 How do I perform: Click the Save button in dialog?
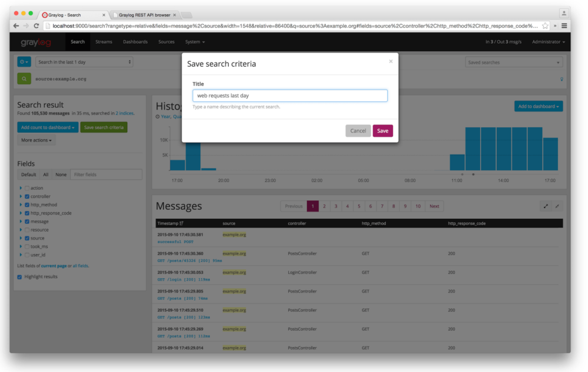click(382, 131)
